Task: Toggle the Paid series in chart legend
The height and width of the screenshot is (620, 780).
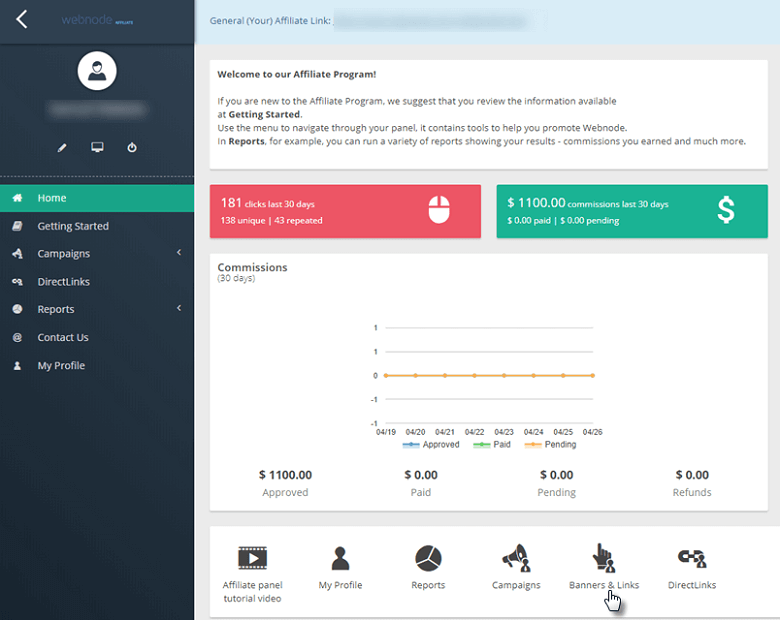Action: coord(492,444)
